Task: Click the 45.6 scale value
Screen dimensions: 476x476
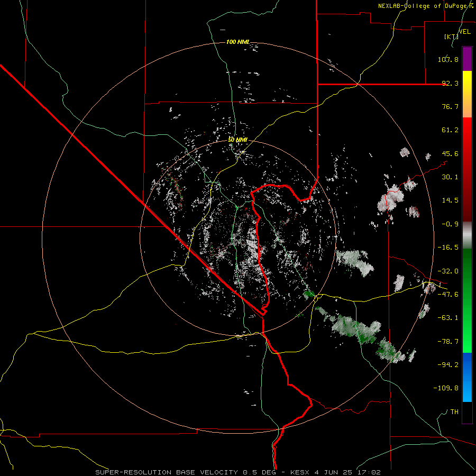Action: click(450, 153)
